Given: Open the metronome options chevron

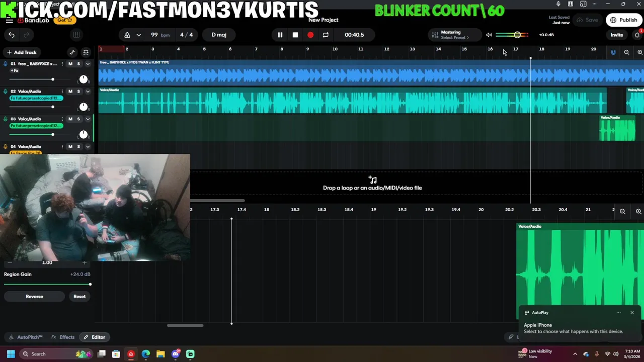Looking at the screenshot, I should [139, 35].
